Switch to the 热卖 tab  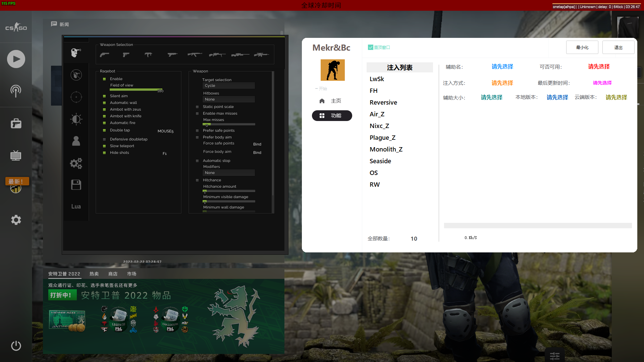point(94,274)
